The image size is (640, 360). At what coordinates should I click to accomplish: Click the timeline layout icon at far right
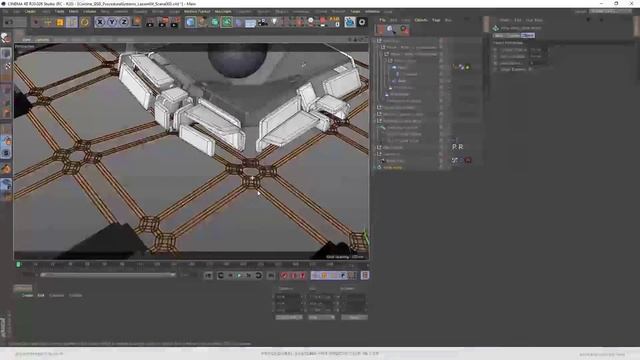point(365,276)
